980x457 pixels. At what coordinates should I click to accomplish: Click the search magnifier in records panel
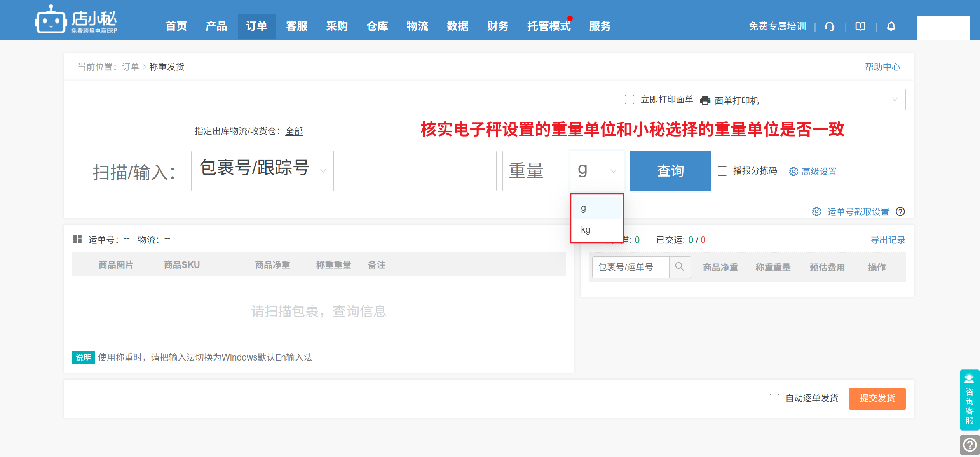(x=680, y=267)
